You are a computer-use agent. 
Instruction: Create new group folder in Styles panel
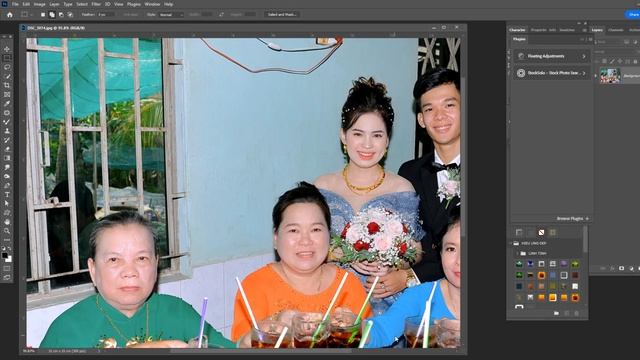pos(556,313)
